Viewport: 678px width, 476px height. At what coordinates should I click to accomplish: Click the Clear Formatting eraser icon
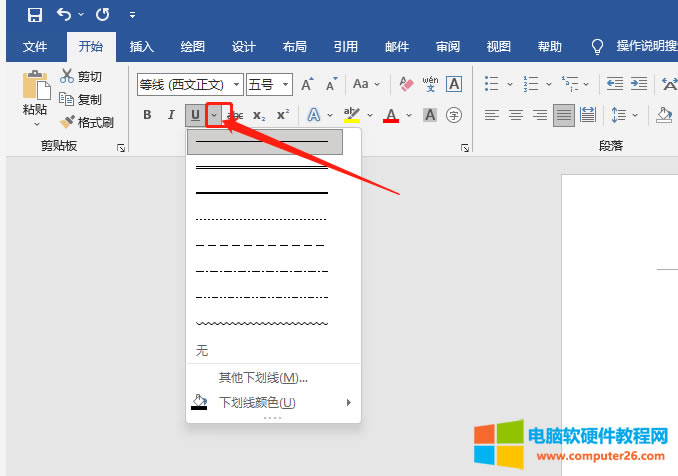406,84
